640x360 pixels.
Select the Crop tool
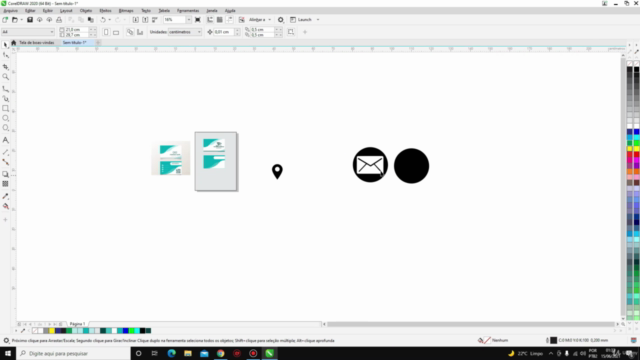tap(5, 67)
